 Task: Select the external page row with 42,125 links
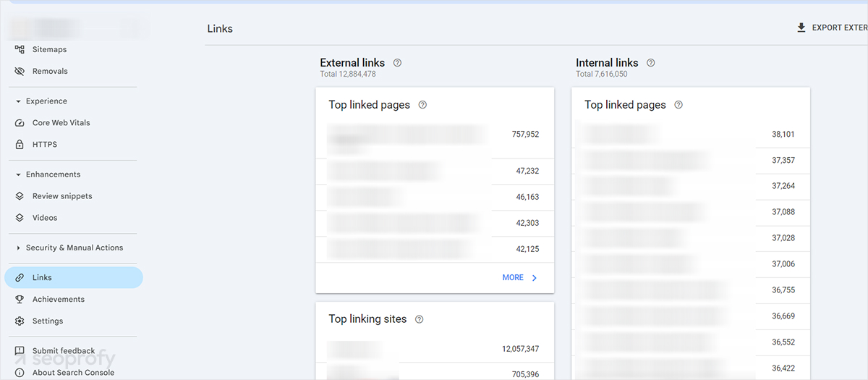(435, 250)
